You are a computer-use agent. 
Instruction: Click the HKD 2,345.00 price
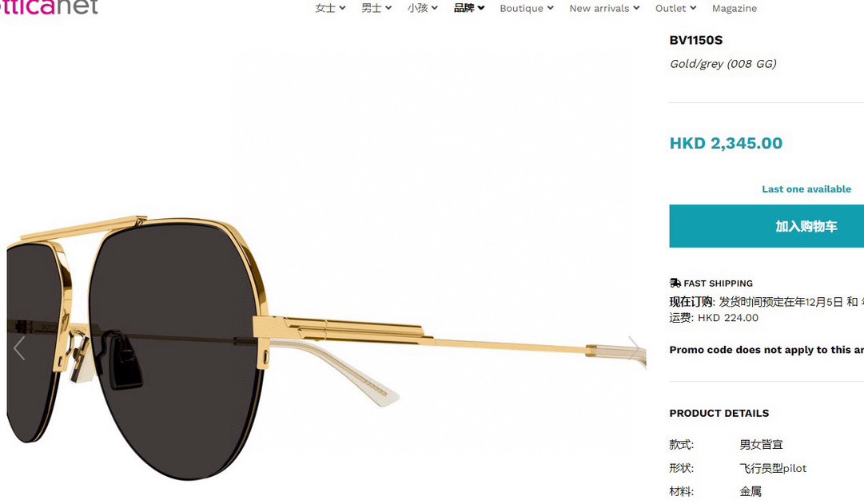coord(726,143)
